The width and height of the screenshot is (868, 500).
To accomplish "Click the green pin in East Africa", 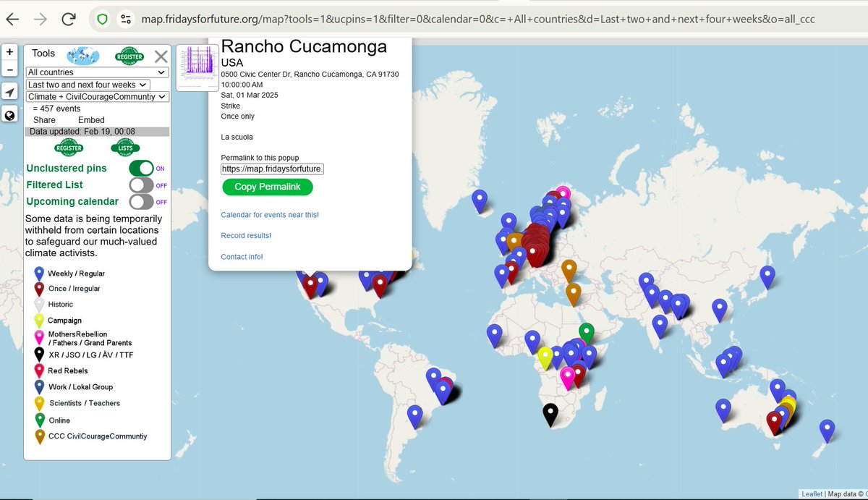I will click(x=587, y=332).
